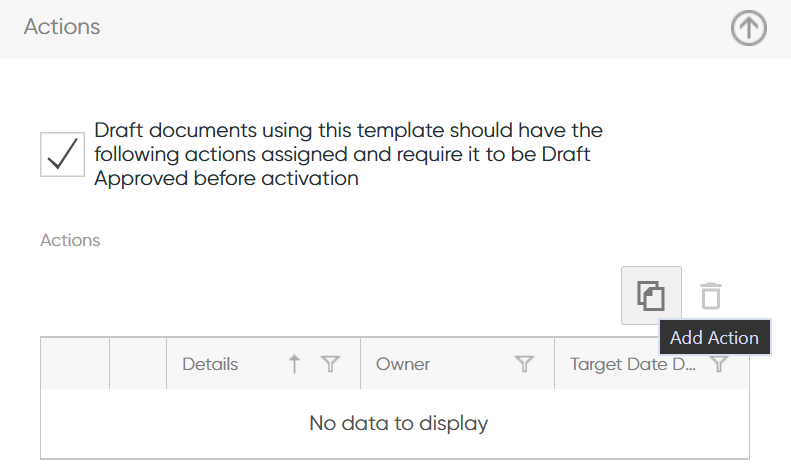
Task: Click the second blank column header cell
Action: 138,364
